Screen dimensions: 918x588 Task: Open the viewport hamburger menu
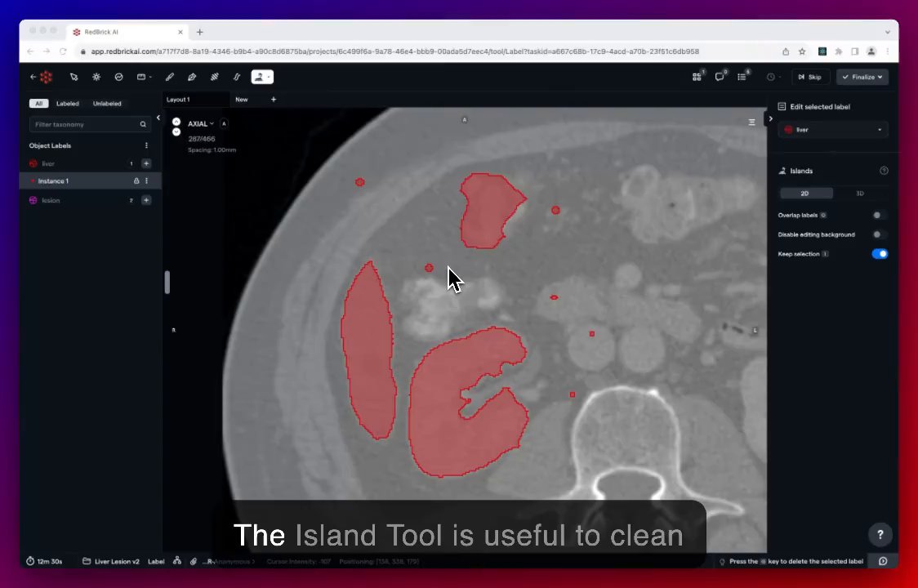[x=751, y=122]
